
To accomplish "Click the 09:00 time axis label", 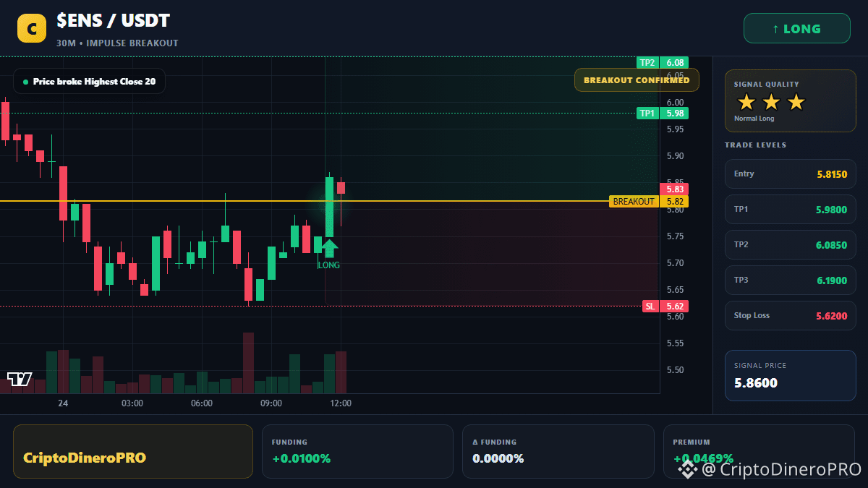I will pos(271,403).
